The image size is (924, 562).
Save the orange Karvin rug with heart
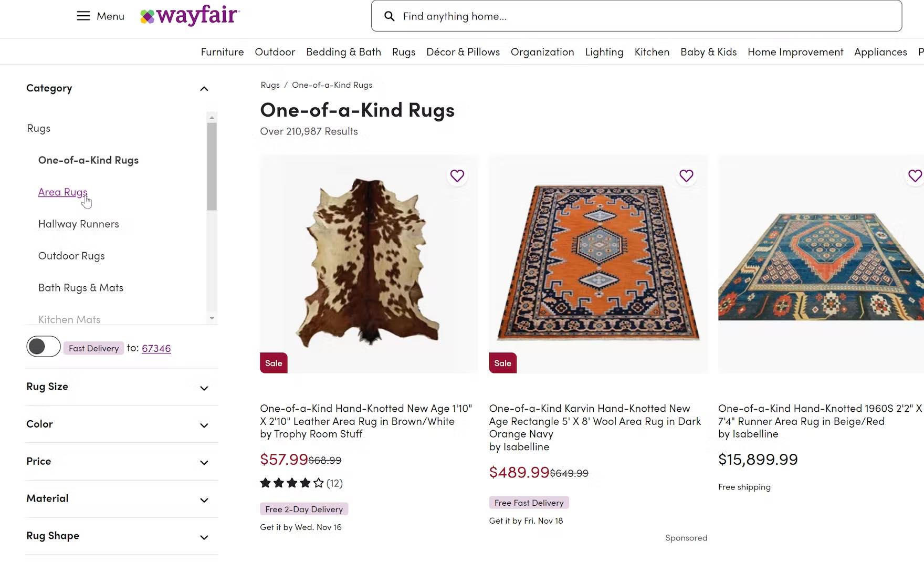click(686, 175)
